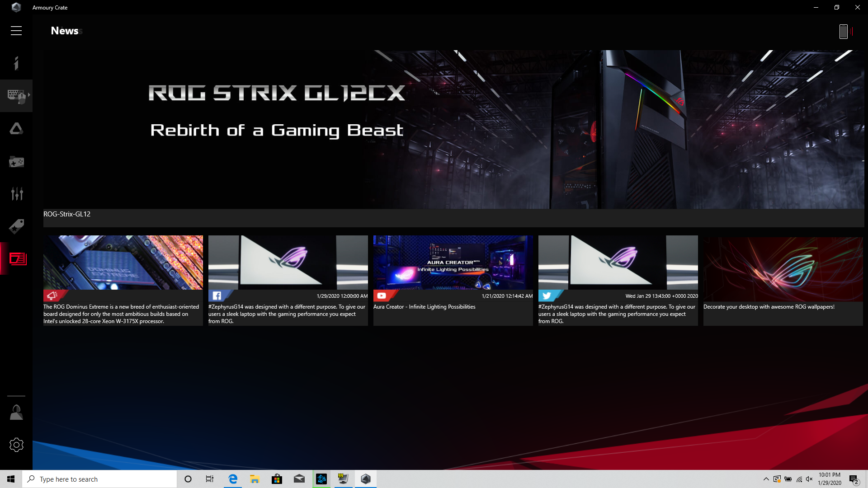The height and width of the screenshot is (488, 868).
Task: Open the network Wi-Fi tray icon
Action: (799, 479)
